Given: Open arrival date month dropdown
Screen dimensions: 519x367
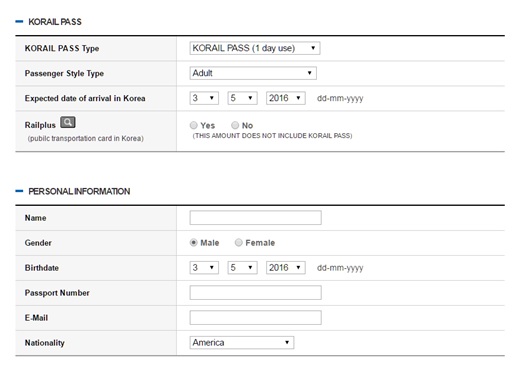Looking at the screenshot, I should 242,98.
